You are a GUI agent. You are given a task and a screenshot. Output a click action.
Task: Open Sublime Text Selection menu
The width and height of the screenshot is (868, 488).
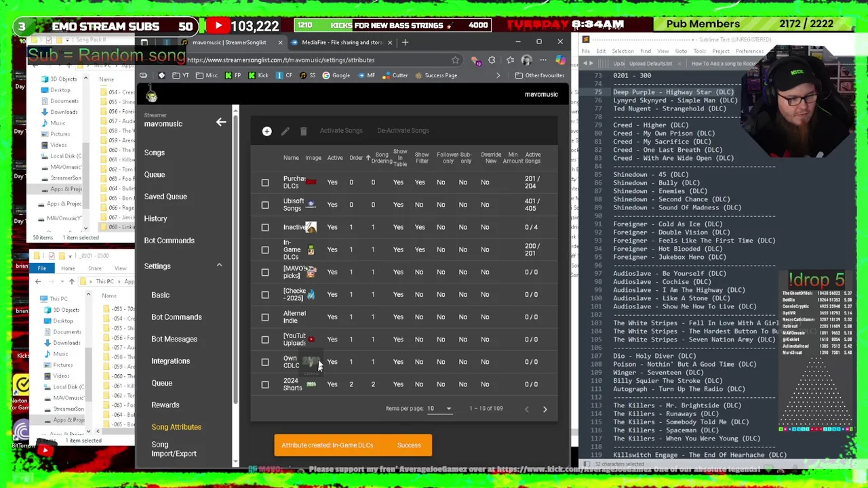point(623,51)
